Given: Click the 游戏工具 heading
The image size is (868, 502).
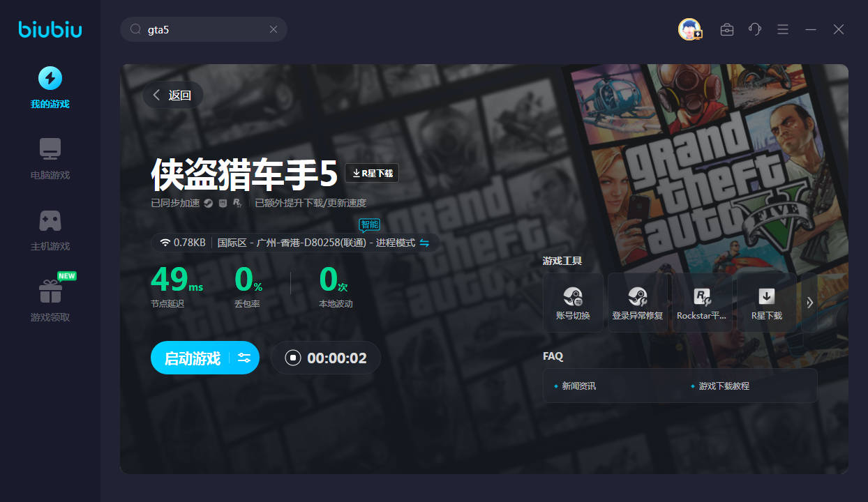Looking at the screenshot, I should (562, 261).
